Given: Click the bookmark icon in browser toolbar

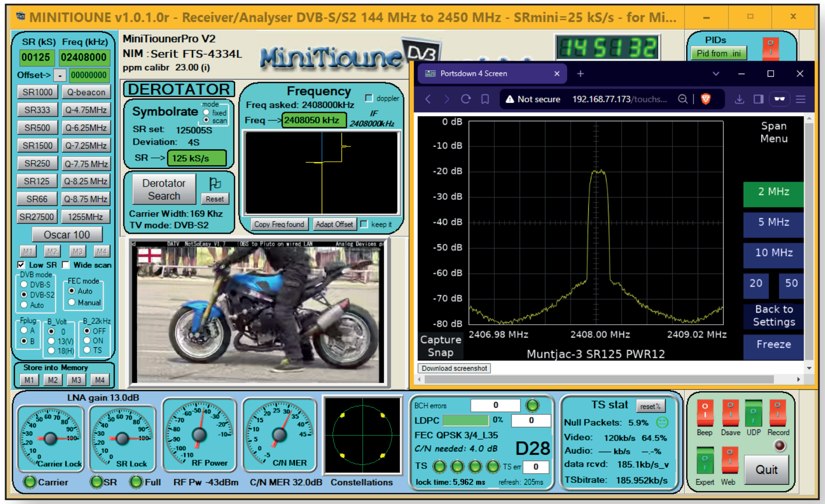Looking at the screenshot, I should tap(485, 99).
